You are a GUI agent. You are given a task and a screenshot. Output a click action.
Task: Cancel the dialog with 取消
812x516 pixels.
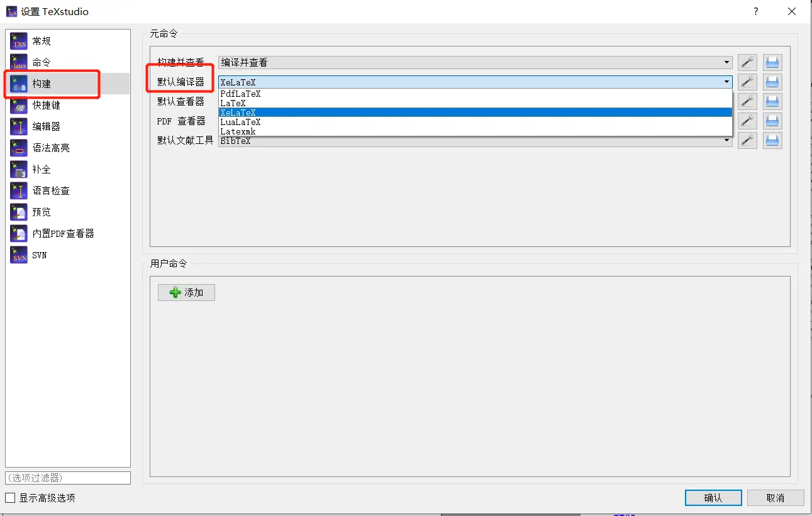pyautogui.click(x=776, y=498)
